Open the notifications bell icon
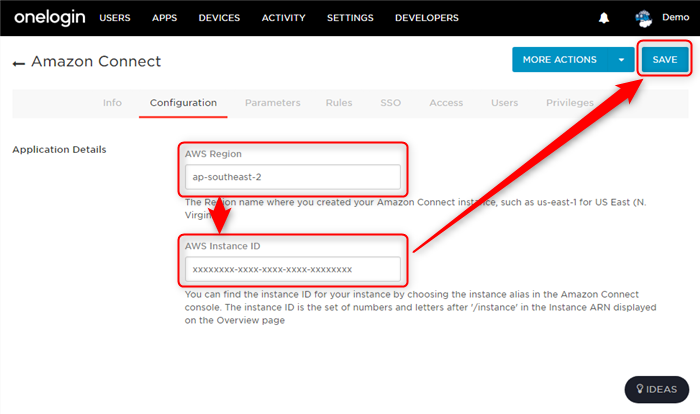Screen dimensions: 700x414 coord(604,18)
